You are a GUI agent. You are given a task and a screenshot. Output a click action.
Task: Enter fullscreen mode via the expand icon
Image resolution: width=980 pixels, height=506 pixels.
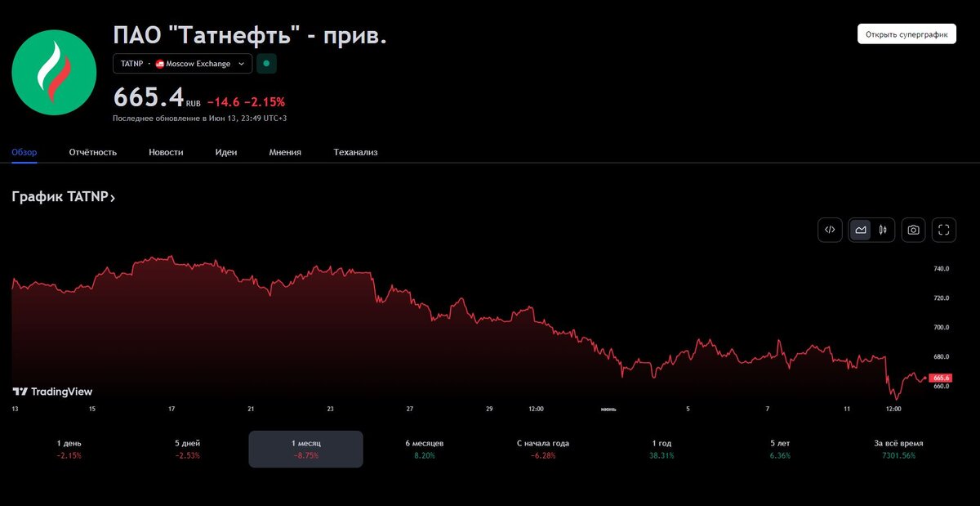pos(943,230)
